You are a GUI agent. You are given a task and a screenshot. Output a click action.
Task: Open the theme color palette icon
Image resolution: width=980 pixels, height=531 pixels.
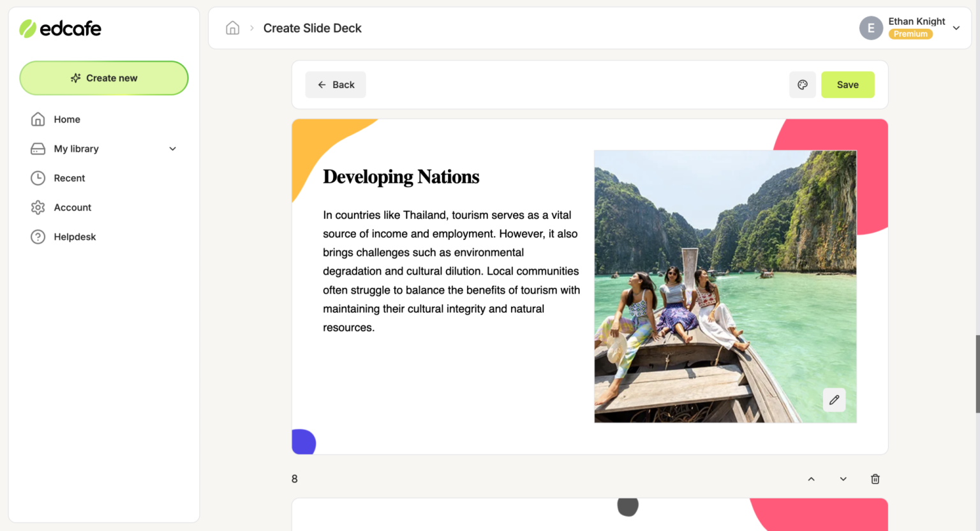pyautogui.click(x=803, y=84)
